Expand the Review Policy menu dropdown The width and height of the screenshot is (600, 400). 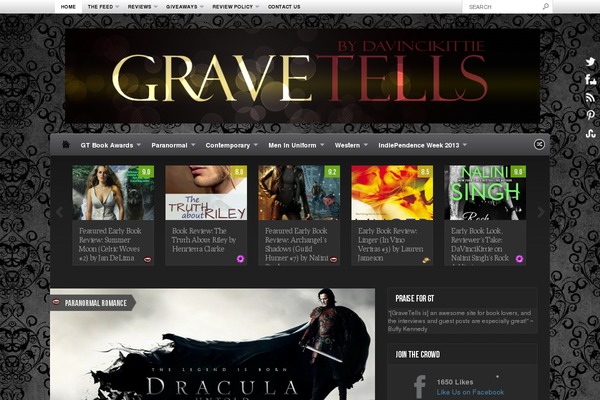click(257, 7)
